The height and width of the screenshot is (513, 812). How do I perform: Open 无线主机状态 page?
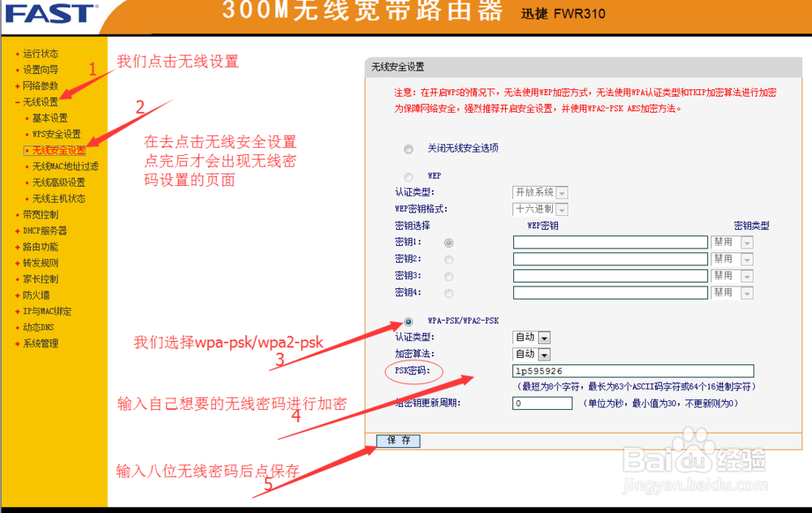coord(58,198)
